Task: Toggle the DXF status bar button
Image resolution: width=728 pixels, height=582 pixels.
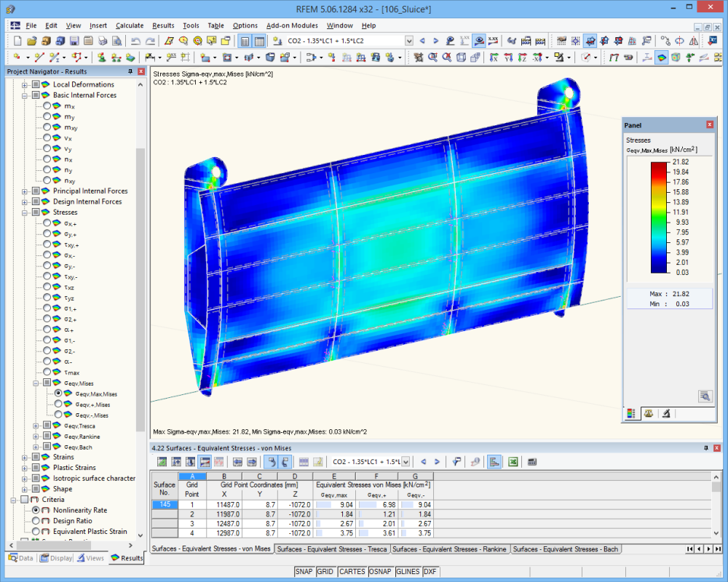Action: click(430, 571)
